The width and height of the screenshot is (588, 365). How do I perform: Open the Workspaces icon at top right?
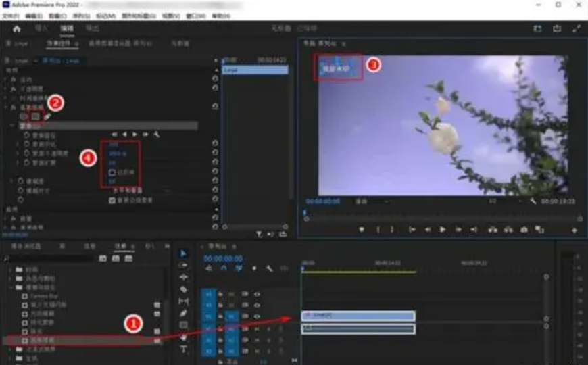[537, 29]
